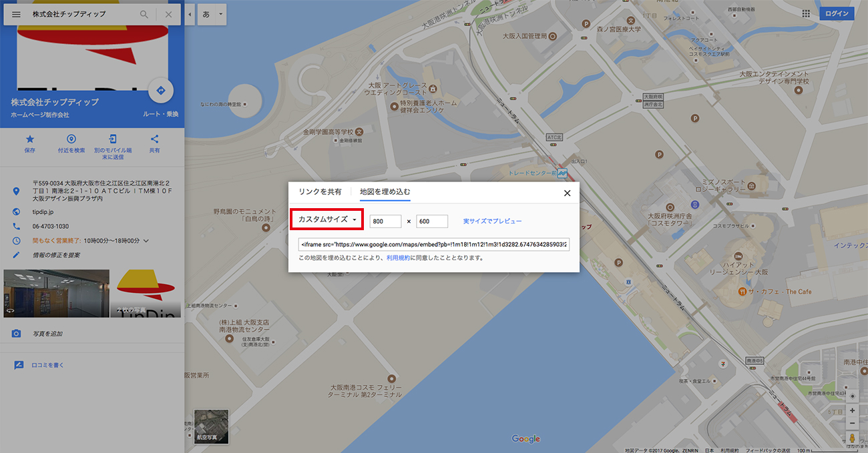Expand the business hours chevron

click(x=146, y=240)
